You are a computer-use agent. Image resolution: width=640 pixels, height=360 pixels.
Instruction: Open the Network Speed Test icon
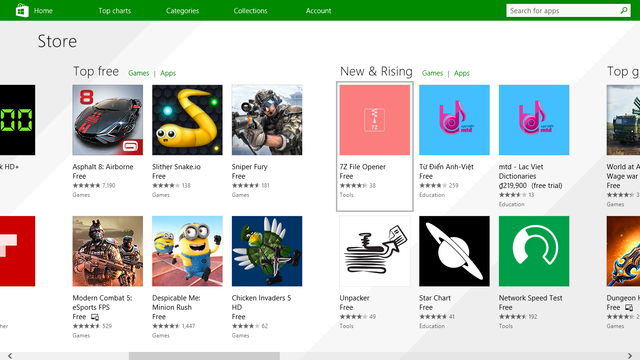(x=534, y=251)
